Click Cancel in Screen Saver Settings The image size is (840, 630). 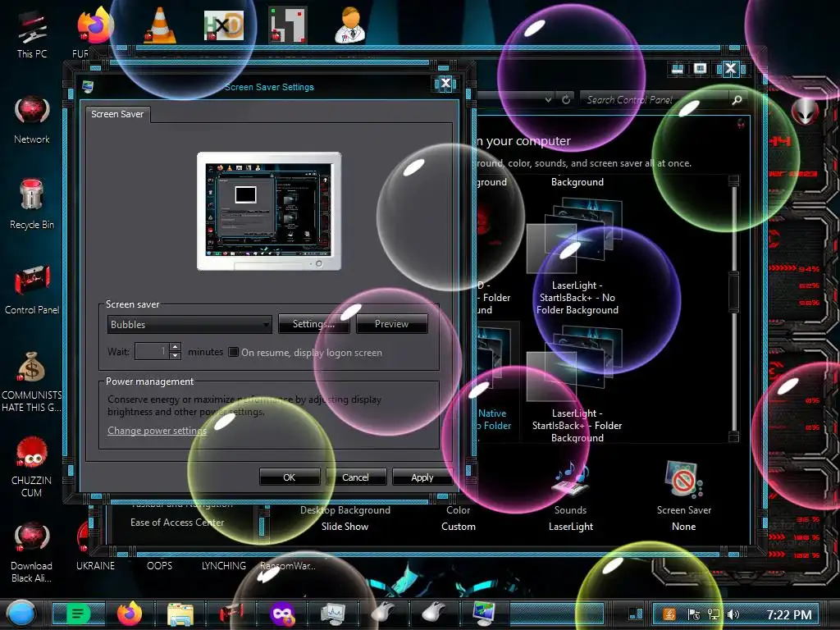click(356, 477)
